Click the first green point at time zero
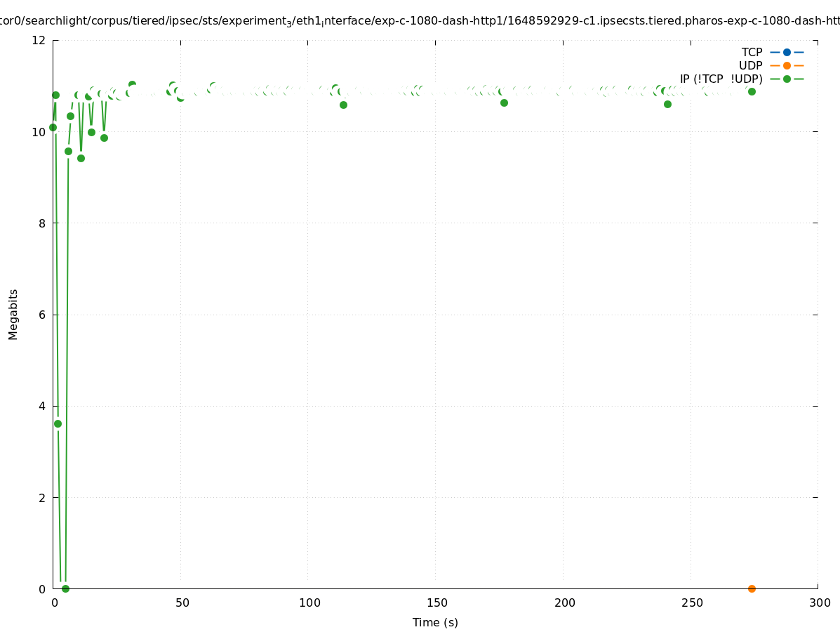This screenshot has width=840, height=632. (53, 127)
